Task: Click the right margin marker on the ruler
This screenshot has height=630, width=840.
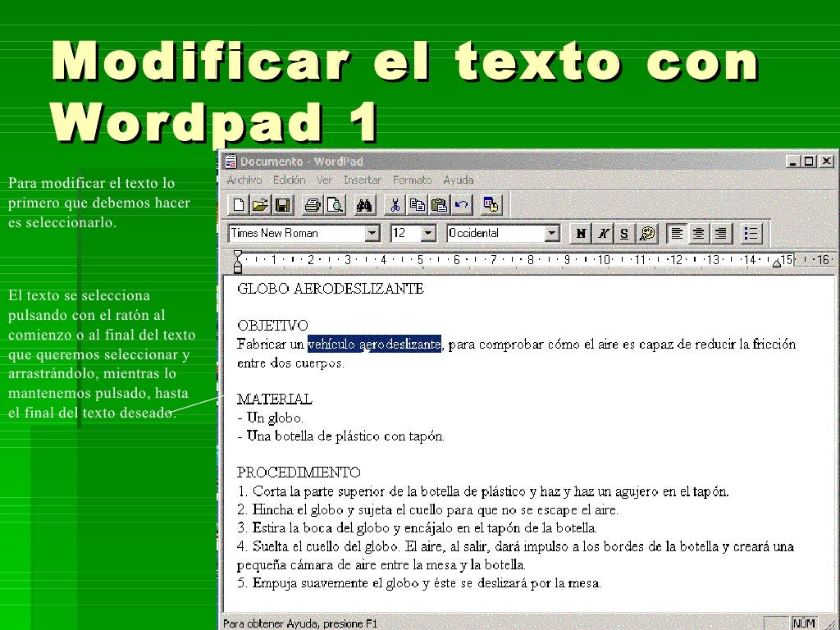Action: (777, 263)
